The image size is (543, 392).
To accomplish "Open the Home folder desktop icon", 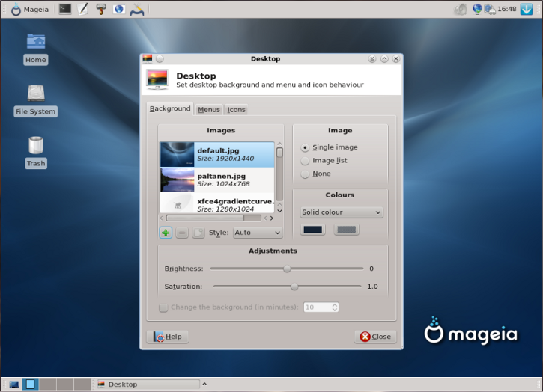I will 36,49.
